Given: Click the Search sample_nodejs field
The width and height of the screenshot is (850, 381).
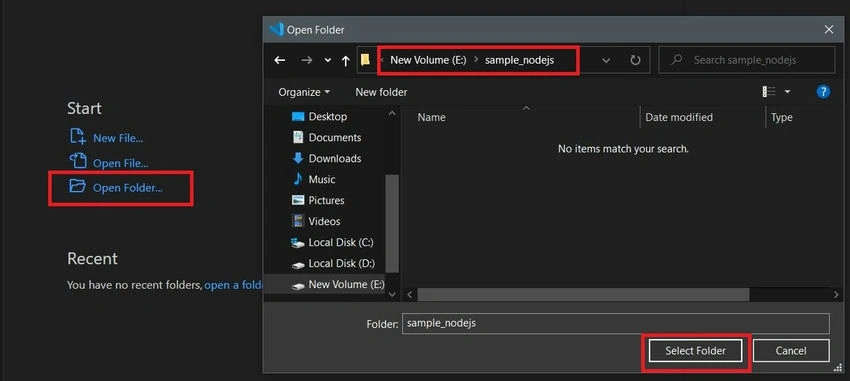Looking at the screenshot, I should [746, 60].
